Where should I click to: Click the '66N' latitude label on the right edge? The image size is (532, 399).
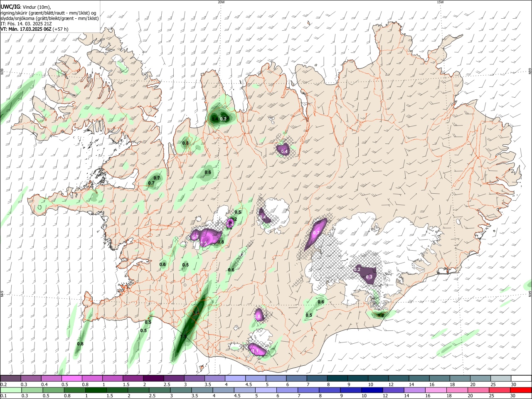tap(530, 71)
